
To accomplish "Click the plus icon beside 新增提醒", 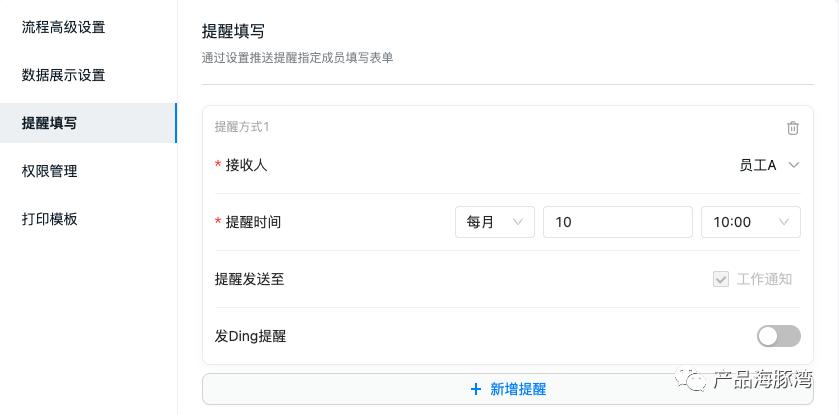I will click(x=475, y=389).
